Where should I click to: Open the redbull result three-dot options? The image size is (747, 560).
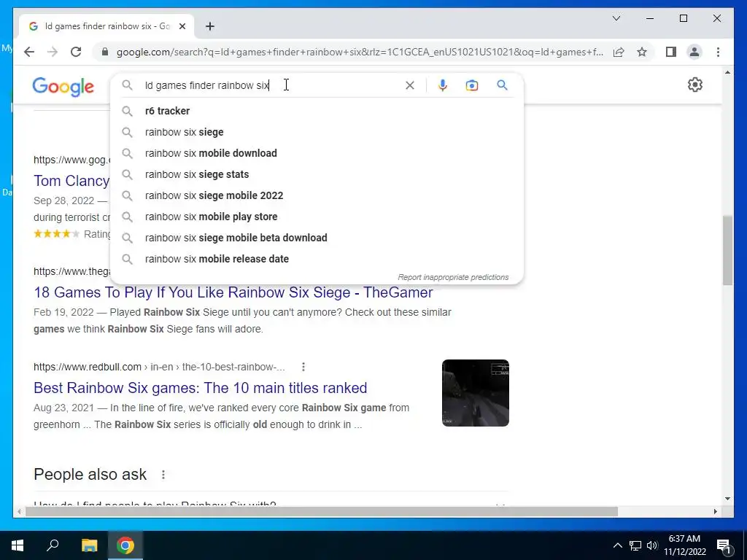[x=303, y=367]
